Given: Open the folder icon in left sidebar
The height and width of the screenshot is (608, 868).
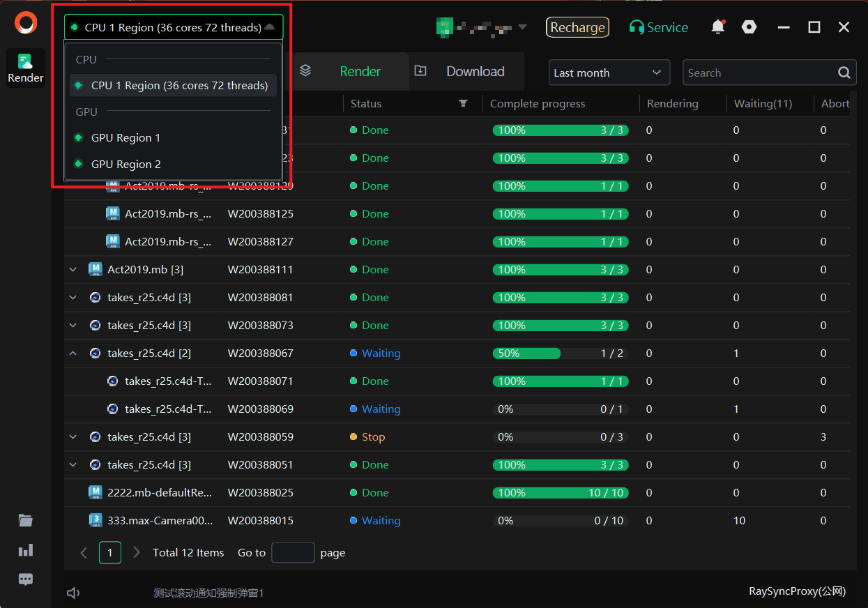Looking at the screenshot, I should [x=26, y=520].
